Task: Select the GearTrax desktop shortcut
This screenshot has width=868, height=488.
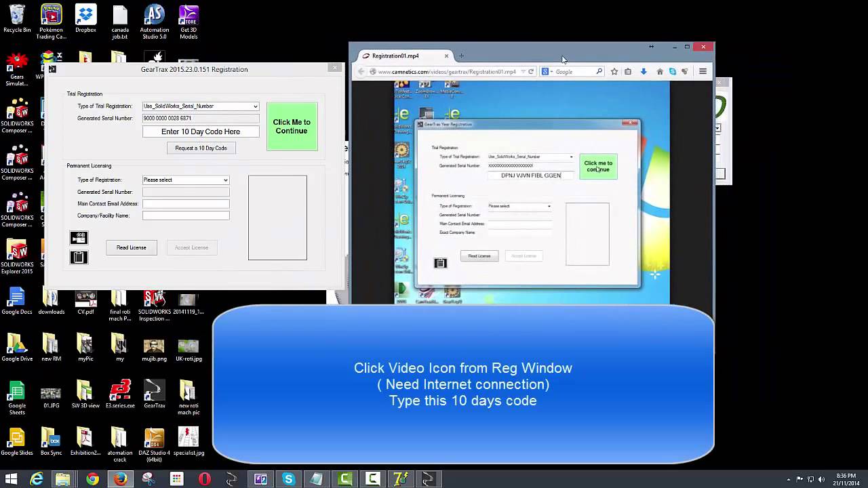Action: point(154,393)
